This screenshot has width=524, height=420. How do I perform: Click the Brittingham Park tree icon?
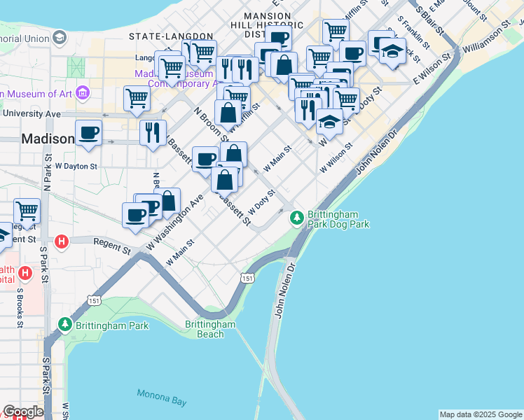point(65,324)
